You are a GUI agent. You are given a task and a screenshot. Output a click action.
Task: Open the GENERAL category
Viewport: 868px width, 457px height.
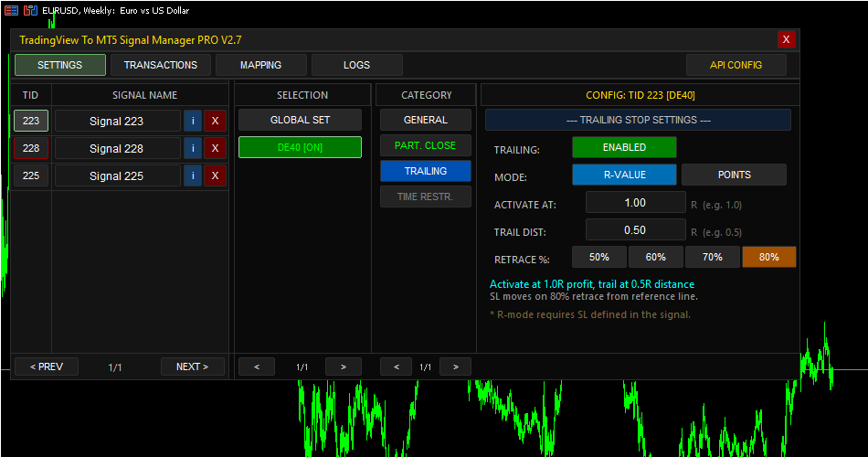point(426,120)
